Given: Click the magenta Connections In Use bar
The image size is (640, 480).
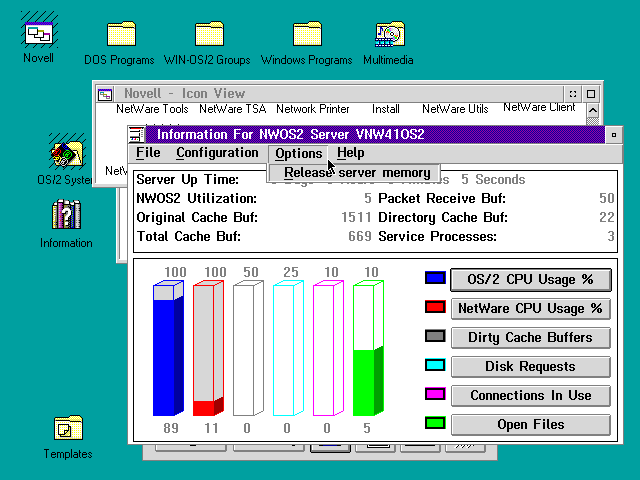Looking at the screenshot, I should 328,348.
